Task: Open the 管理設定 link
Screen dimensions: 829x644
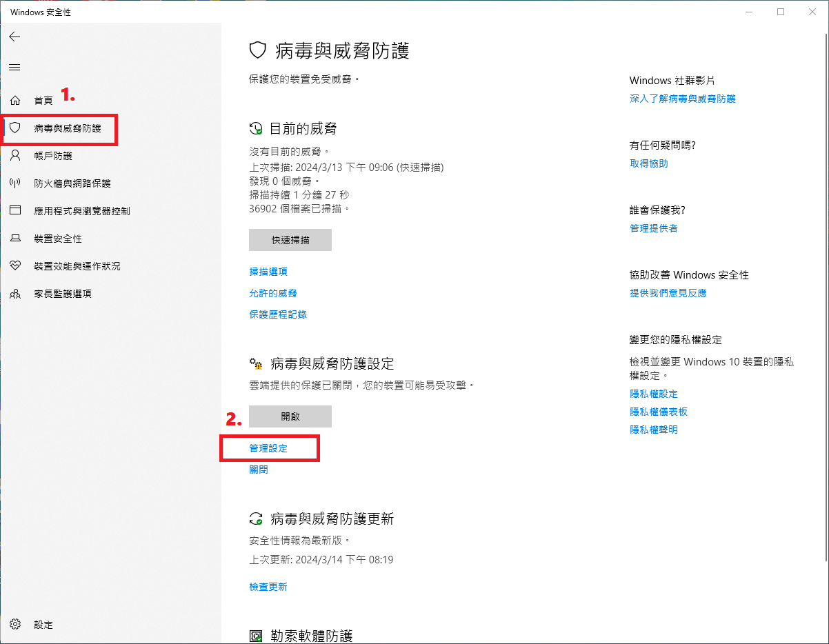Action: (268, 448)
